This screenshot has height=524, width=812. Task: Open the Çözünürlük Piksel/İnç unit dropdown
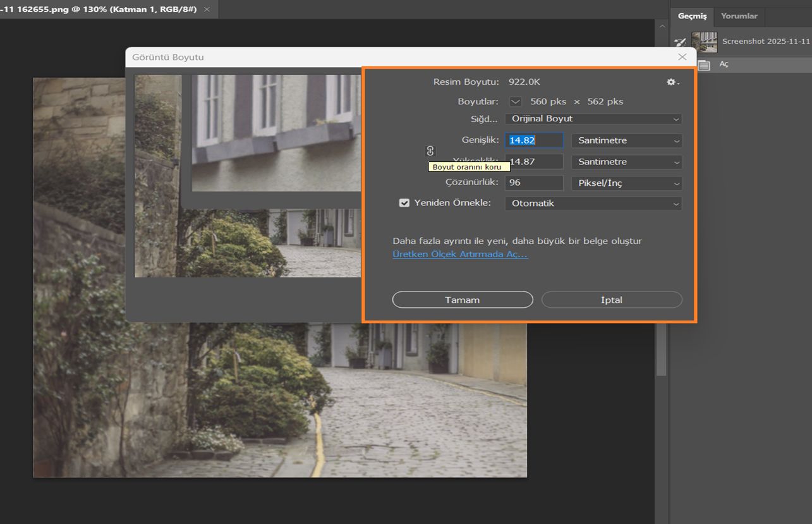626,183
